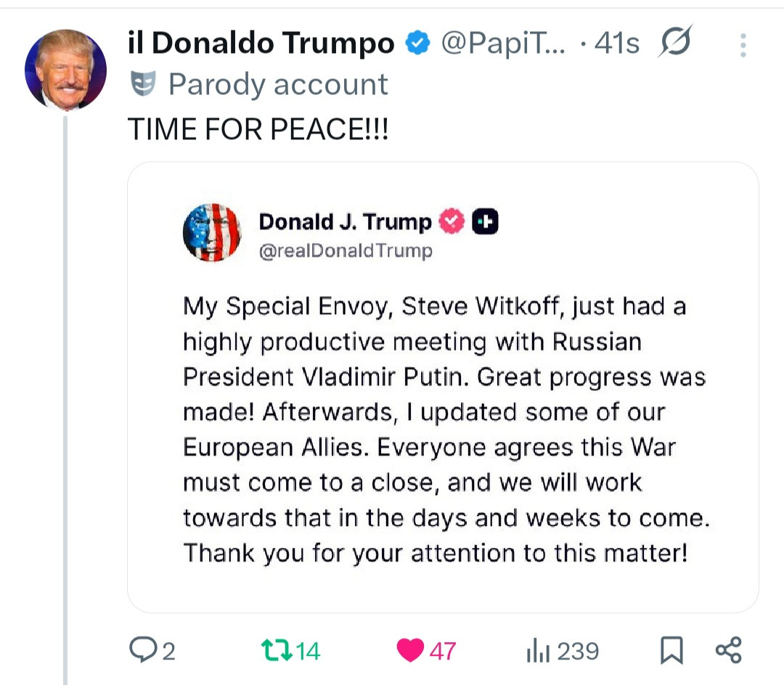Viewport: 784px width, 685px height.
Task: Click the Parody account label
Action: pyautogui.click(x=278, y=85)
